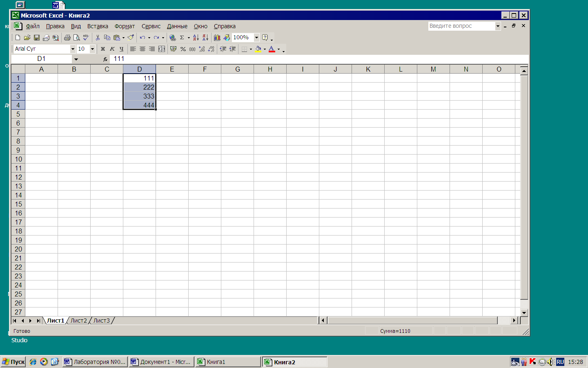This screenshot has width=588, height=368.
Task: Open Print Preview icon
Action: [76, 38]
